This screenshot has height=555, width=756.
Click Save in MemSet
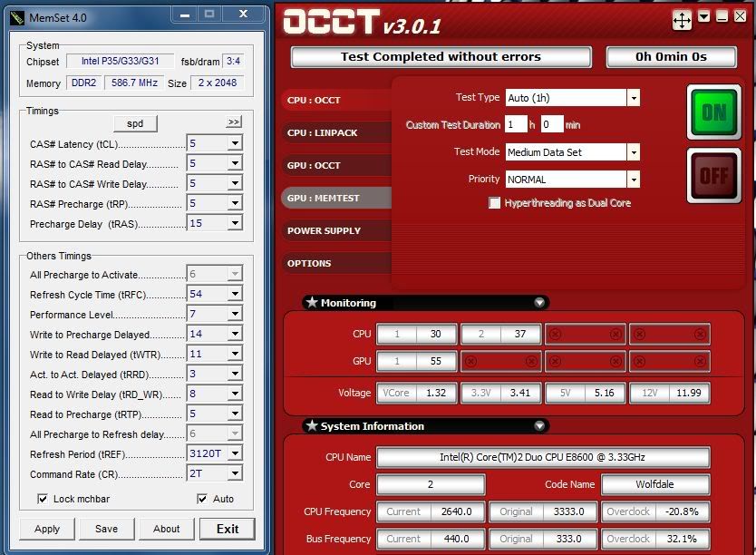pos(107,529)
